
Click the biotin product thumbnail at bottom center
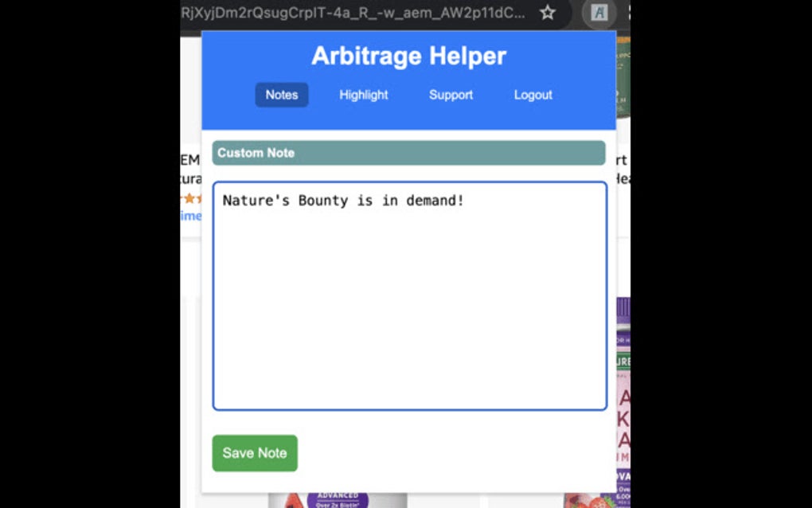(338, 500)
